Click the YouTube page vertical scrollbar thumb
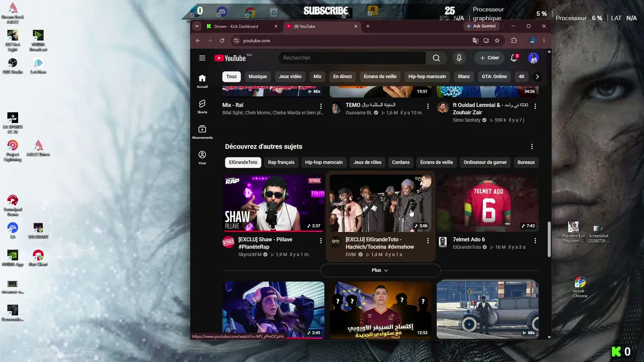 549,240
